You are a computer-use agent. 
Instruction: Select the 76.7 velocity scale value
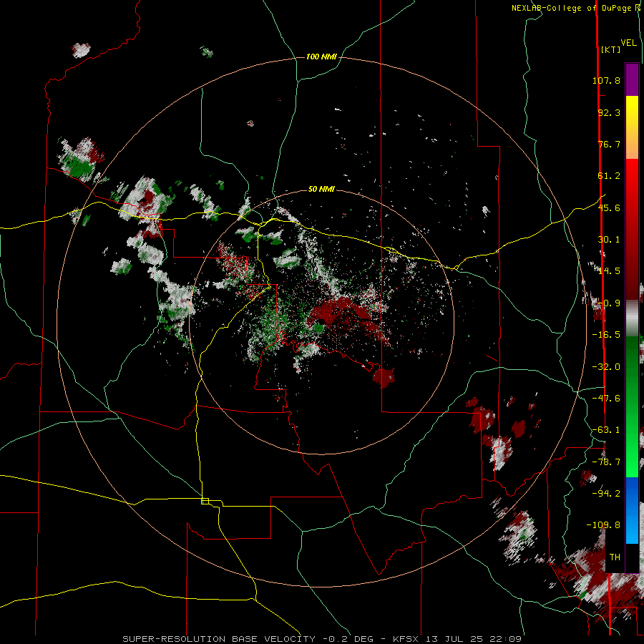click(x=609, y=144)
